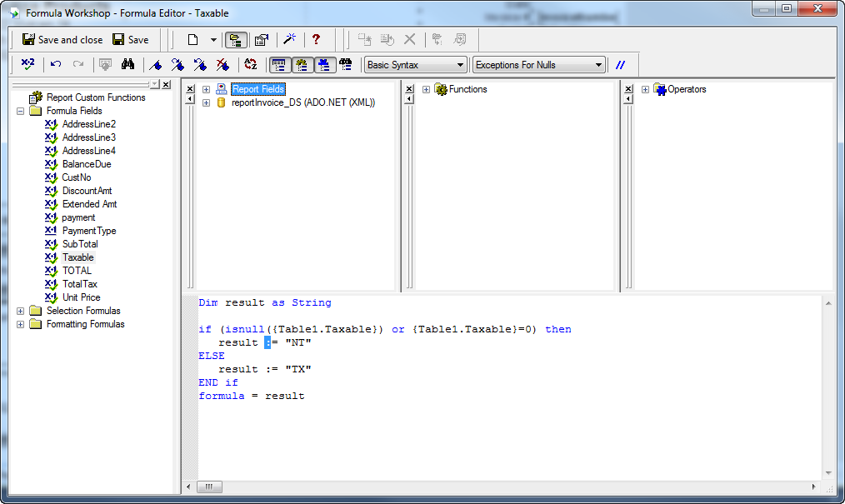Image resolution: width=845 pixels, height=504 pixels.
Task: Sort trees with the A-Z icon
Action: [x=251, y=65]
